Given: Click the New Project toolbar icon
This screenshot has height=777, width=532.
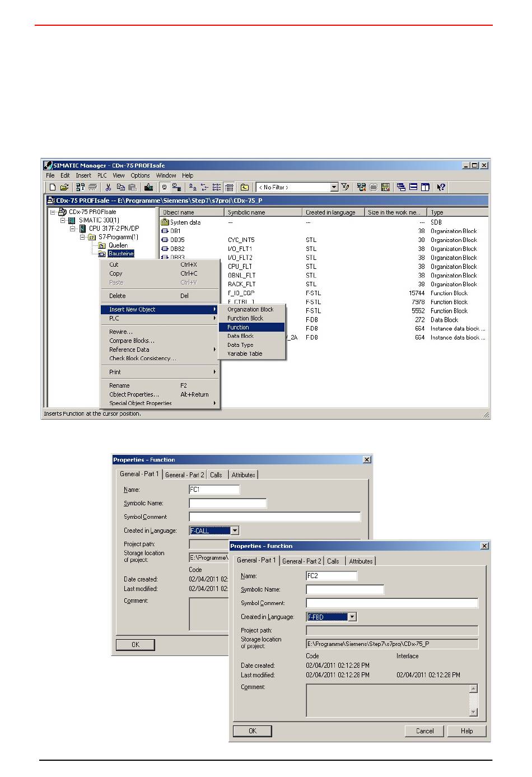Looking at the screenshot, I should click(53, 188).
